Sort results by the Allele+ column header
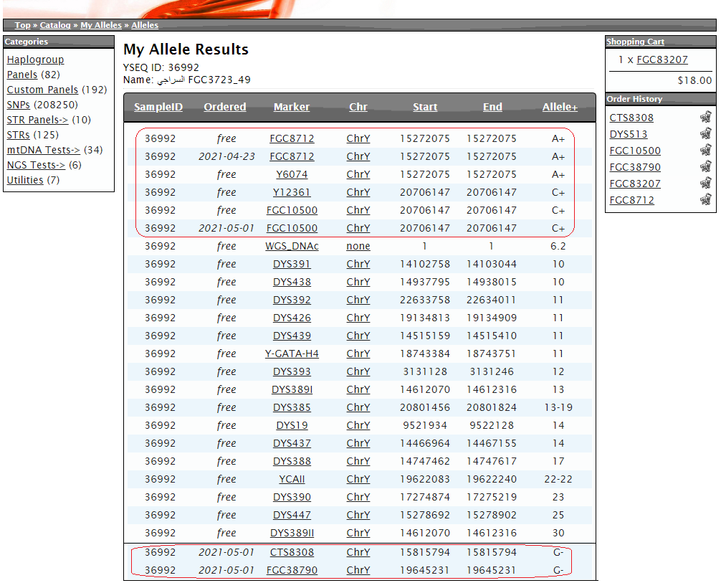This screenshot has height=588, width=721. click(560, 107)
